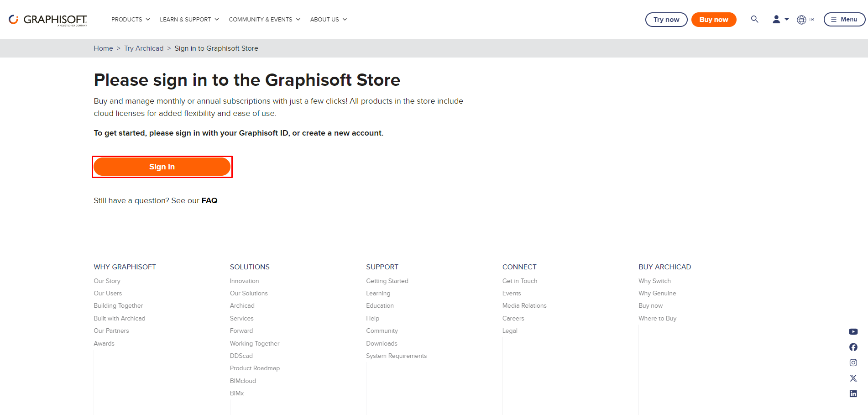
Task: Open Awards footer link
Action: (104, 343)
